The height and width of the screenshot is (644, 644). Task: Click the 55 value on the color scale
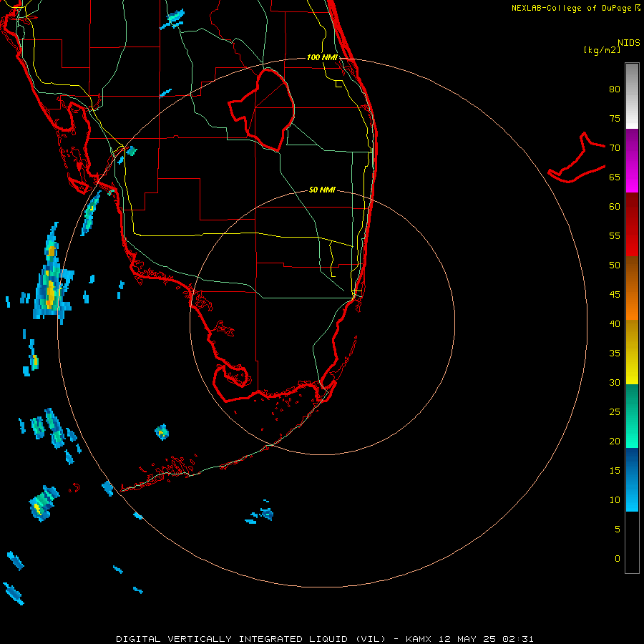click(x=615, y=236)
